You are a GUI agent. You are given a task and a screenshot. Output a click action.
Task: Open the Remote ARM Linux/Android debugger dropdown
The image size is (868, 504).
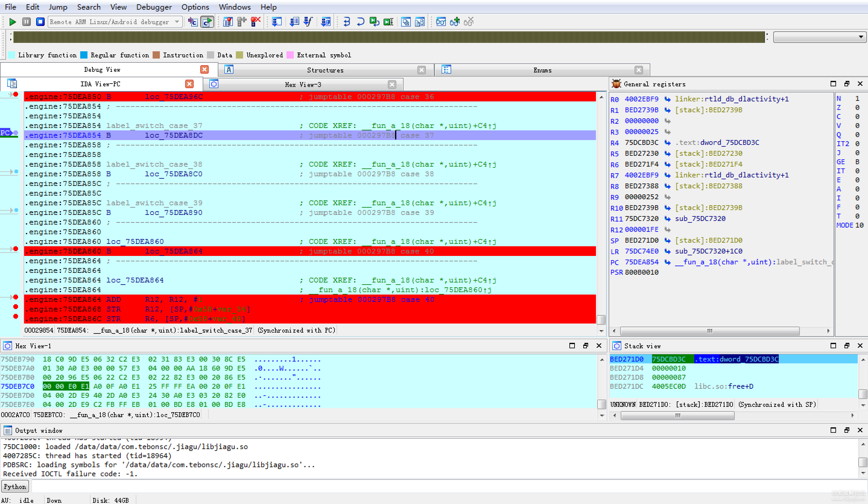tap(177, 22)
